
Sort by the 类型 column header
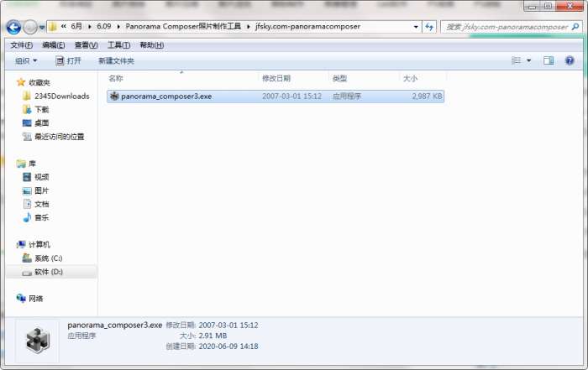click(x=339, y=78)
